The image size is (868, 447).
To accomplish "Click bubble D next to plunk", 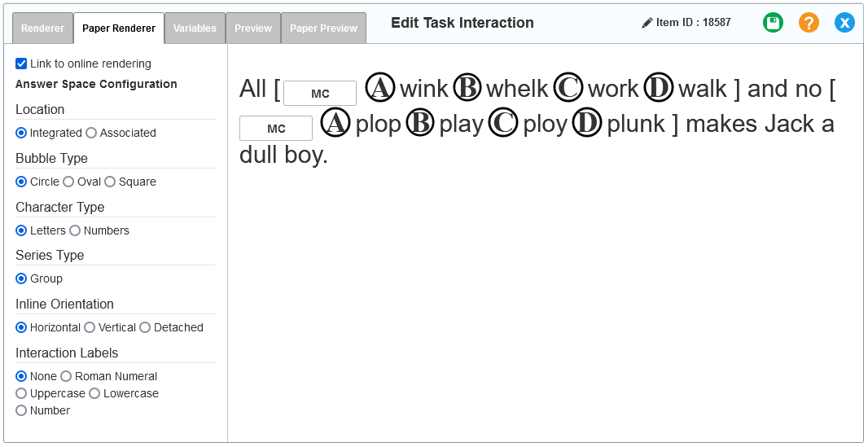I will pyautogui.click(x=587, y=124).
